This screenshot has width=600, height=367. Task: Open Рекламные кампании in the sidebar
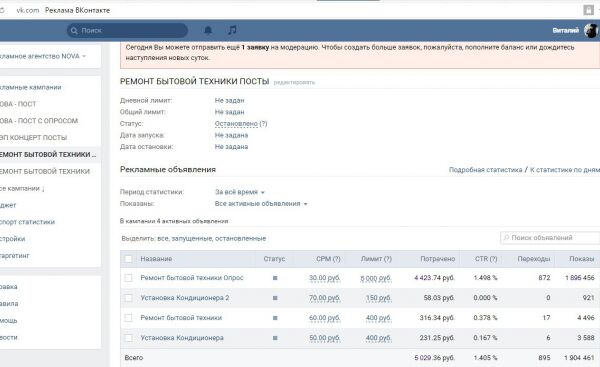click(x=31, y=87)
